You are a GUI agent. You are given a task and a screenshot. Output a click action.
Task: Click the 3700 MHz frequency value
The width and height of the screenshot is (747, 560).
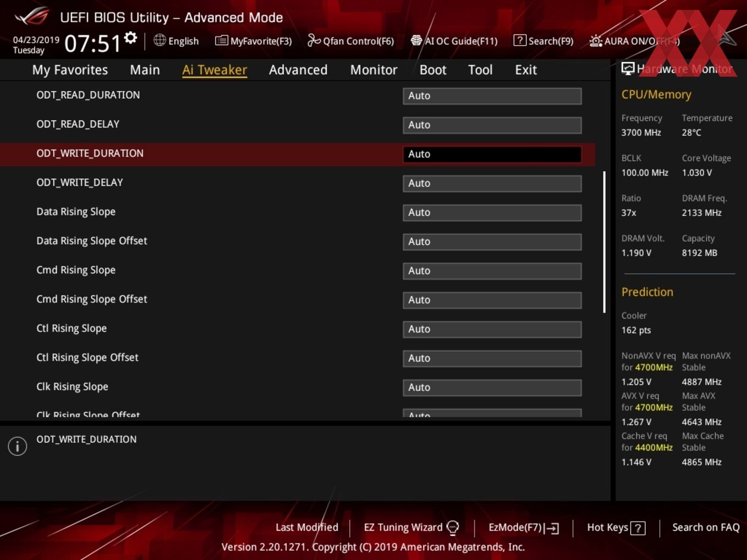click(x=641, y=132)
